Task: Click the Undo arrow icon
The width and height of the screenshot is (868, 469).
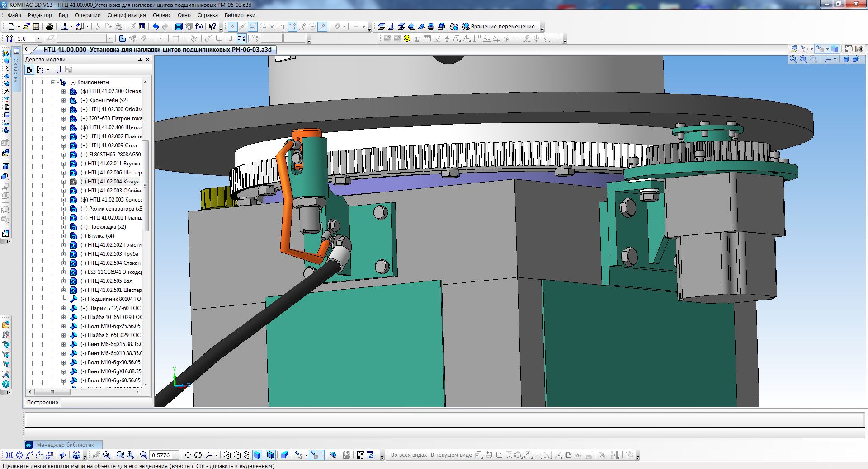Action: point(156,27)
